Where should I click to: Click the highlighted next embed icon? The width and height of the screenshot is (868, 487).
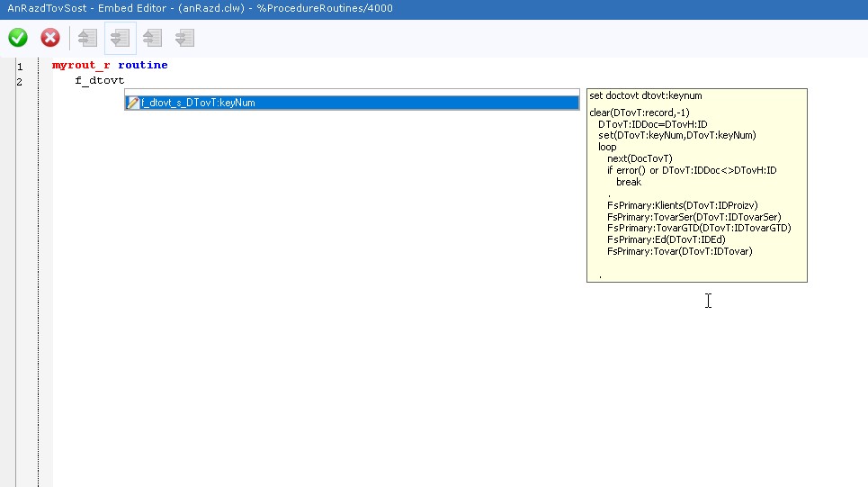(x=120, y=38)
